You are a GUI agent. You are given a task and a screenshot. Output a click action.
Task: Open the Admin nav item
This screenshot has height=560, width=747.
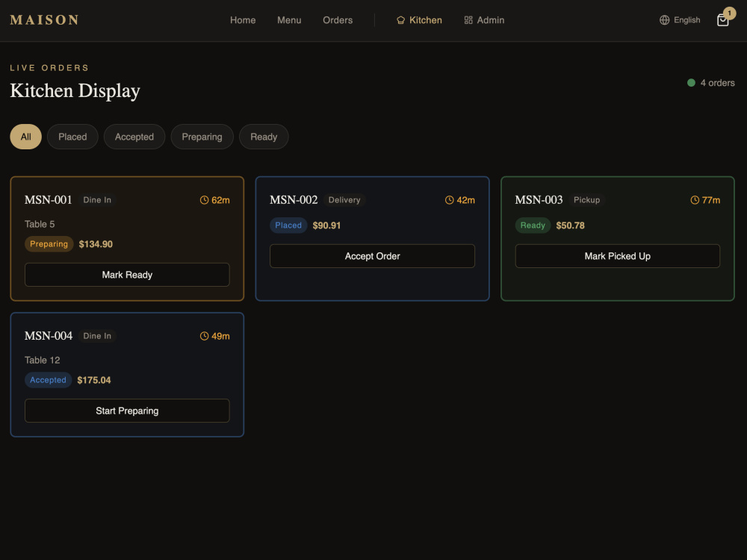[x=484, y=20]
